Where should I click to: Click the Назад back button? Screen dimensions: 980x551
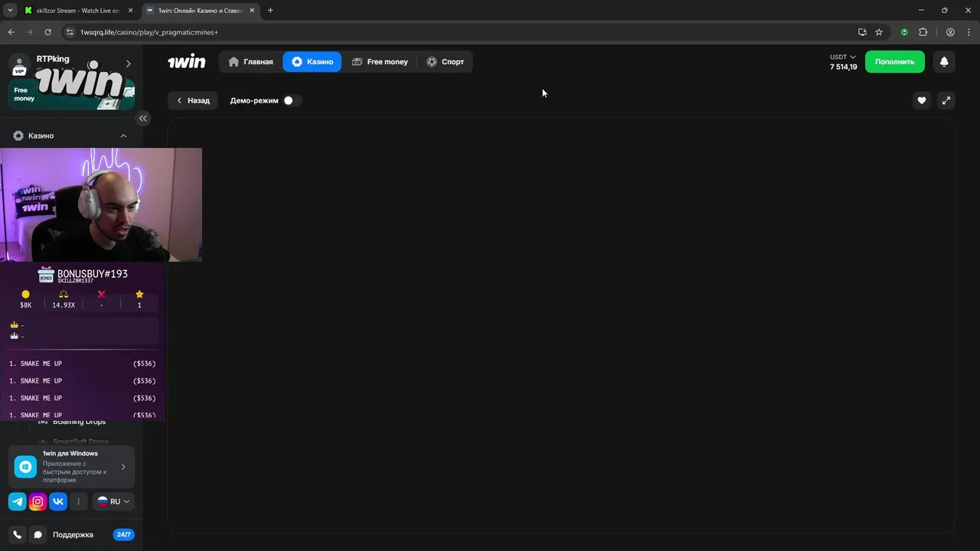193,100
